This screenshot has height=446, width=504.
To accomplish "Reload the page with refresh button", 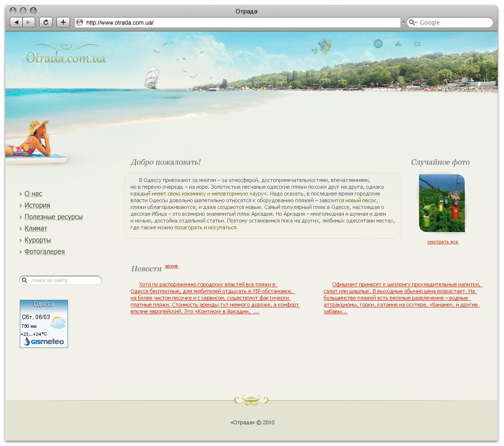I will point(46,22).
